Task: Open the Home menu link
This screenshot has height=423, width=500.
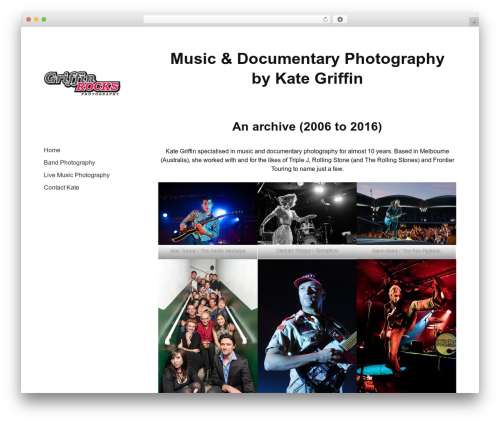Action: click(x=52, y=150)
